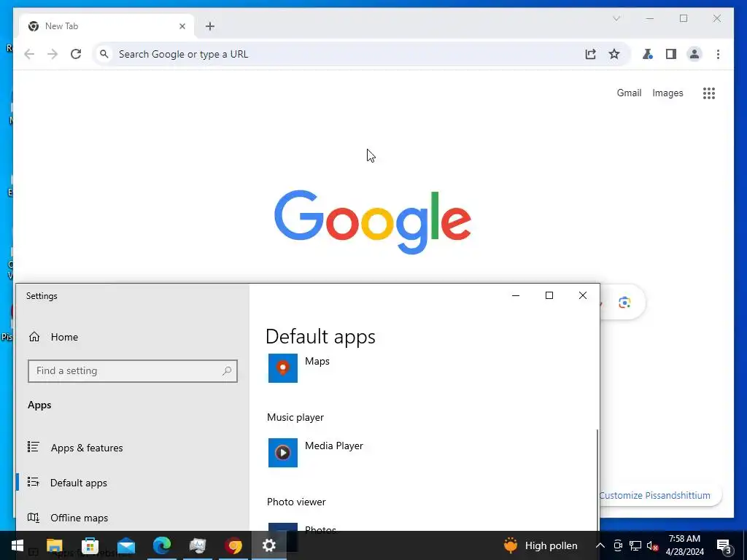
Task: Go back in Chrome browser
Action: tap(29, 54)
